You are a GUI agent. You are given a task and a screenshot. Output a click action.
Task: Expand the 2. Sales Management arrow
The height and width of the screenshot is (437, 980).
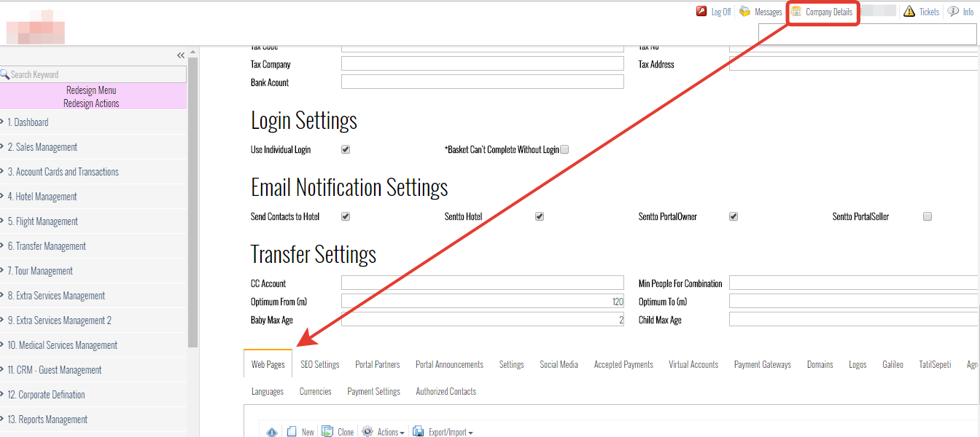click(2, 146)
